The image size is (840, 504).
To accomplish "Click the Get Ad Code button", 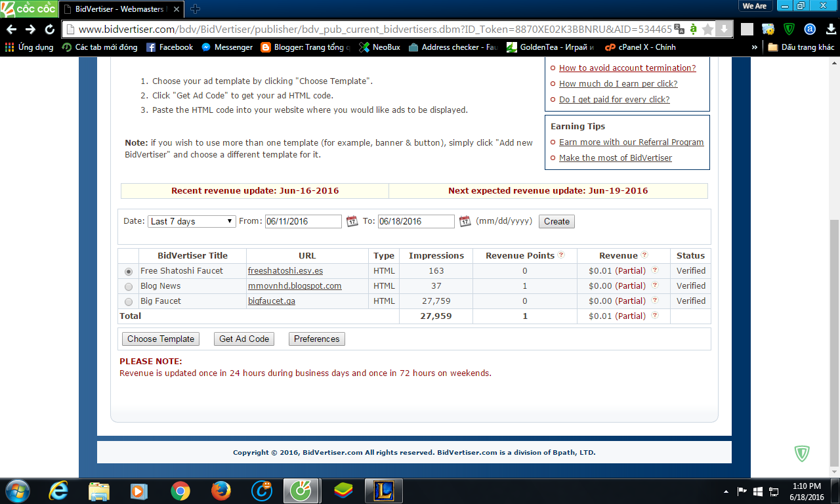I will click(244, 339).
